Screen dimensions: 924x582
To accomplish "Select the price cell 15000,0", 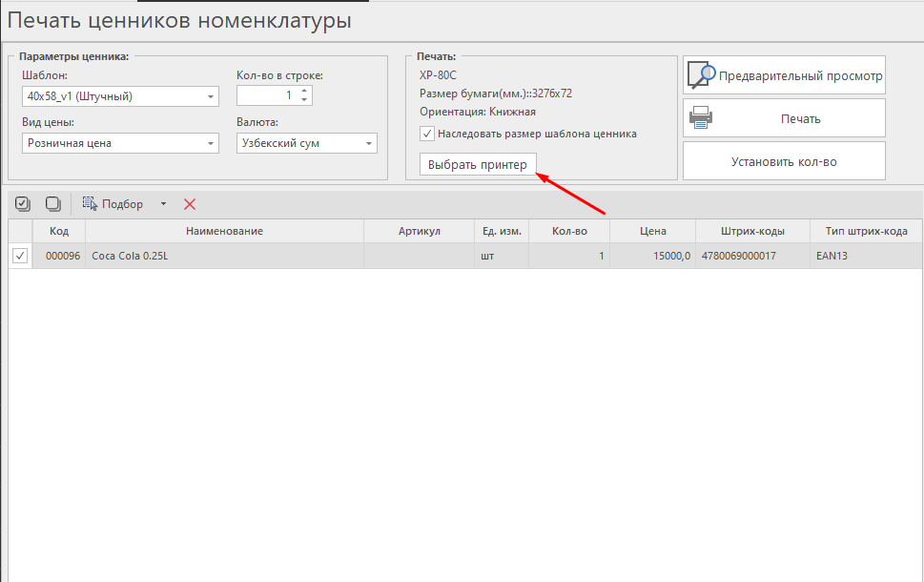I will [x=652, y=256].
